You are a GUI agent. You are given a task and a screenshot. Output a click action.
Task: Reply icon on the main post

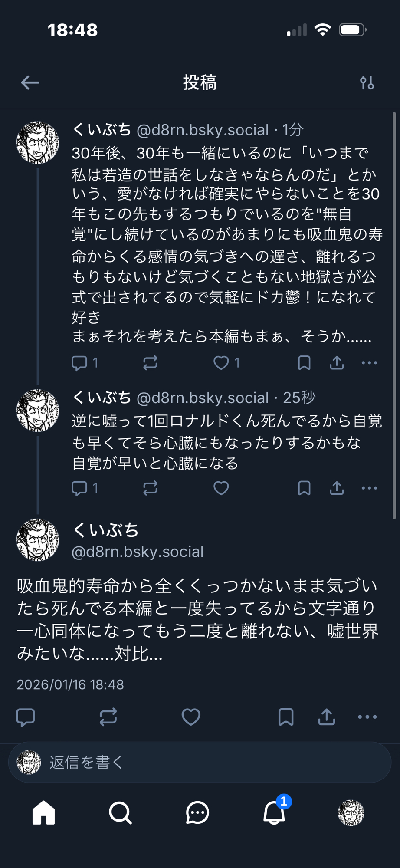coord(26,717)
